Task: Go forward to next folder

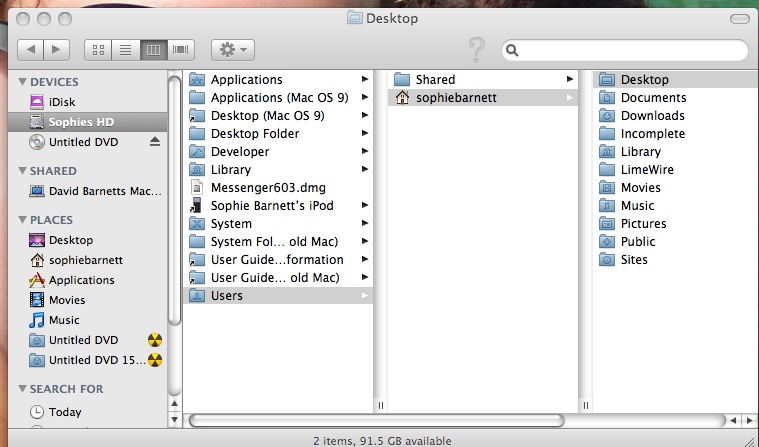Action: [x=57, y=49]
